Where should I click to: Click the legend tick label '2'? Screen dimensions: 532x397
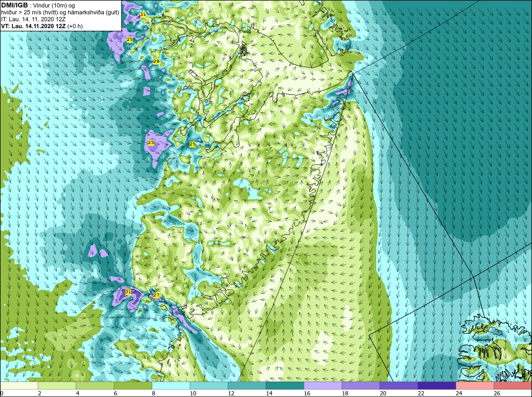[40, 393]
